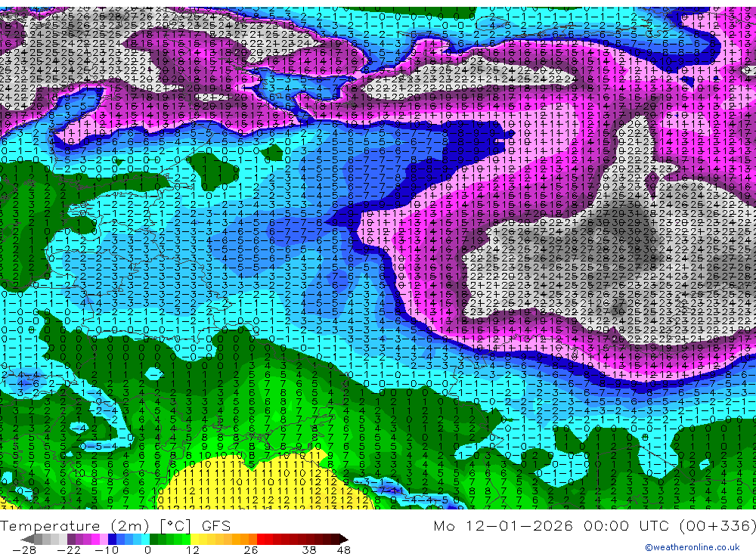Click the darkest green legend swatch above 0
Image resolution: width=756 pixels, height=554 pixels.
(153, 539)
